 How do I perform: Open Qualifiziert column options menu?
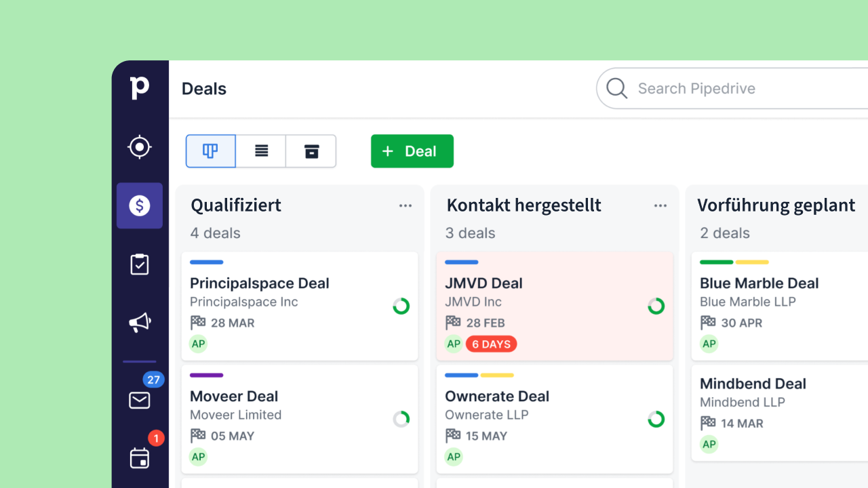pyautogui.click(x=406, y=206)
